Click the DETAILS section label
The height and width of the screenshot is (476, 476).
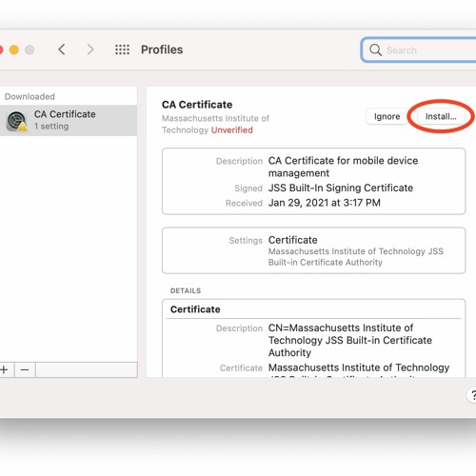[x=186, y=290]
